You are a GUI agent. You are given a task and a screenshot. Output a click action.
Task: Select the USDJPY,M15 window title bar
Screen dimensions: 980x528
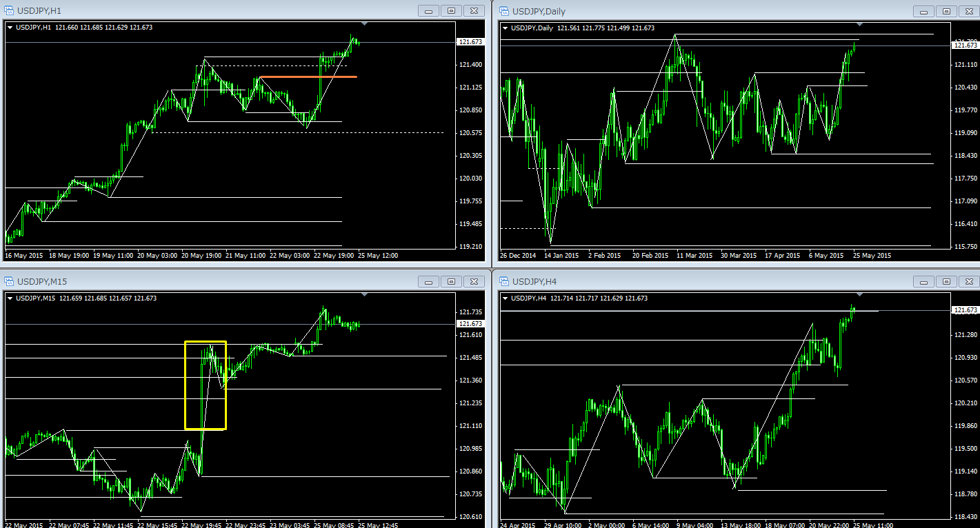207,281
